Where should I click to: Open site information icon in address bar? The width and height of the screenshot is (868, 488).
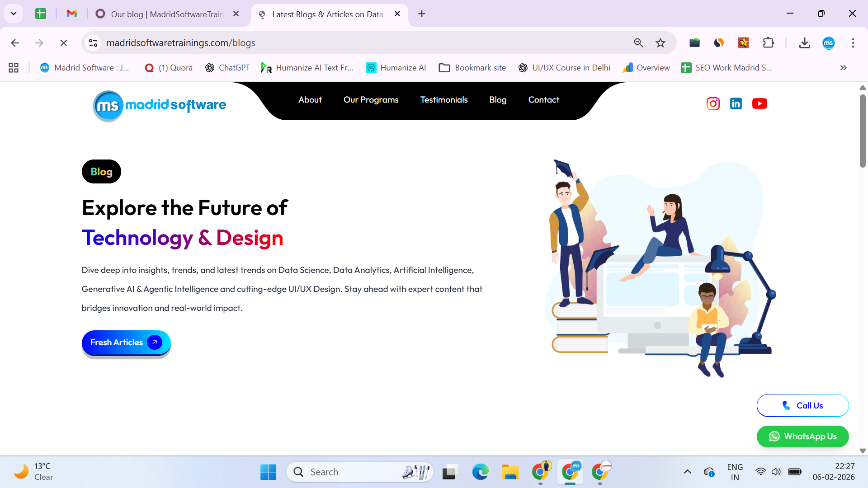[x=93, y=43]
